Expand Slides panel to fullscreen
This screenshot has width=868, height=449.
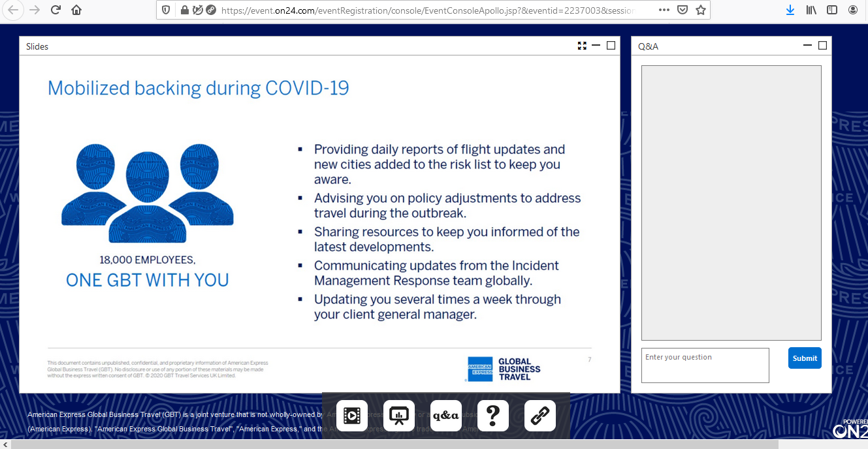[582, 46]
